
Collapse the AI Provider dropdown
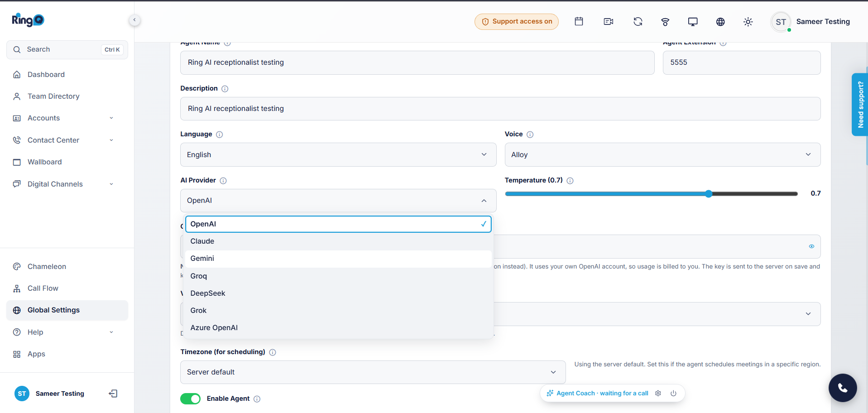pos(338,201)
